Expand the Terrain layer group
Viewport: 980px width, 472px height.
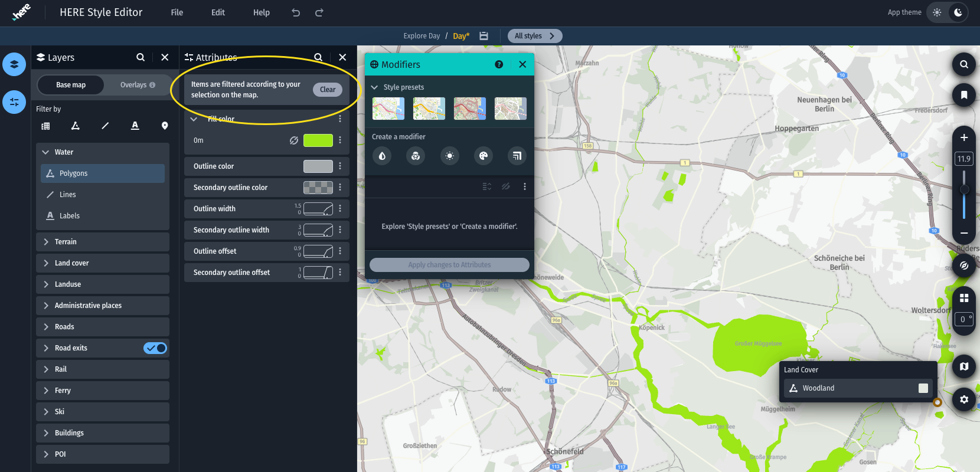coord(45,242)
